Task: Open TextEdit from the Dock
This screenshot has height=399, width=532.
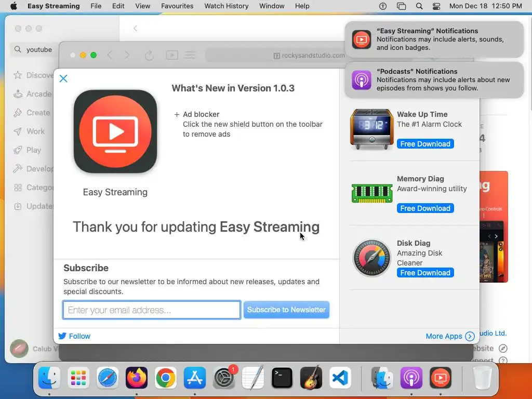Action: coord(253,378)
